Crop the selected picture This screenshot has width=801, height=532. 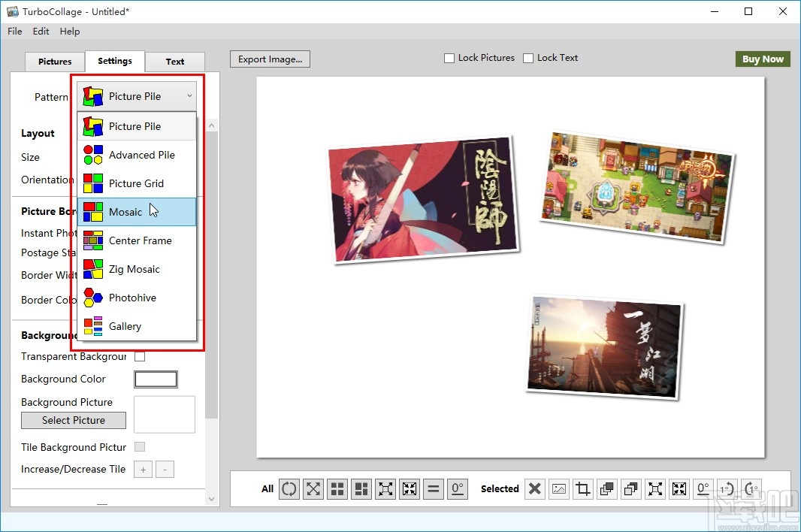coord(582,488)
